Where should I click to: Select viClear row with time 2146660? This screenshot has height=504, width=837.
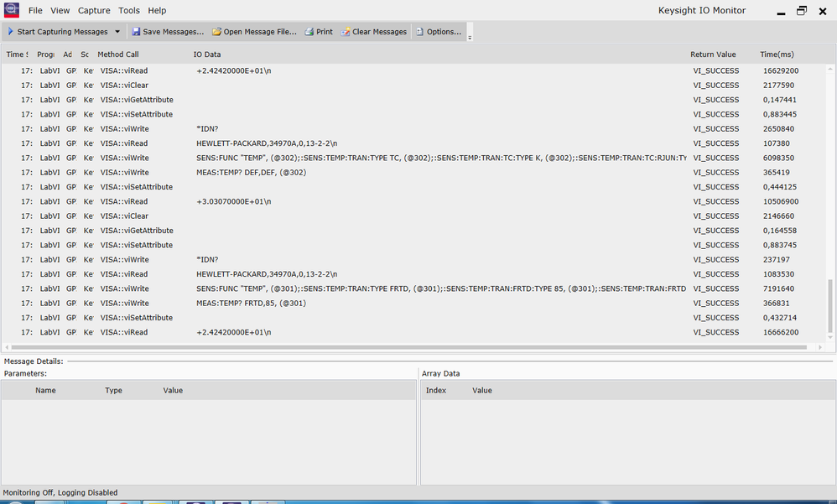tap(414, 216)
